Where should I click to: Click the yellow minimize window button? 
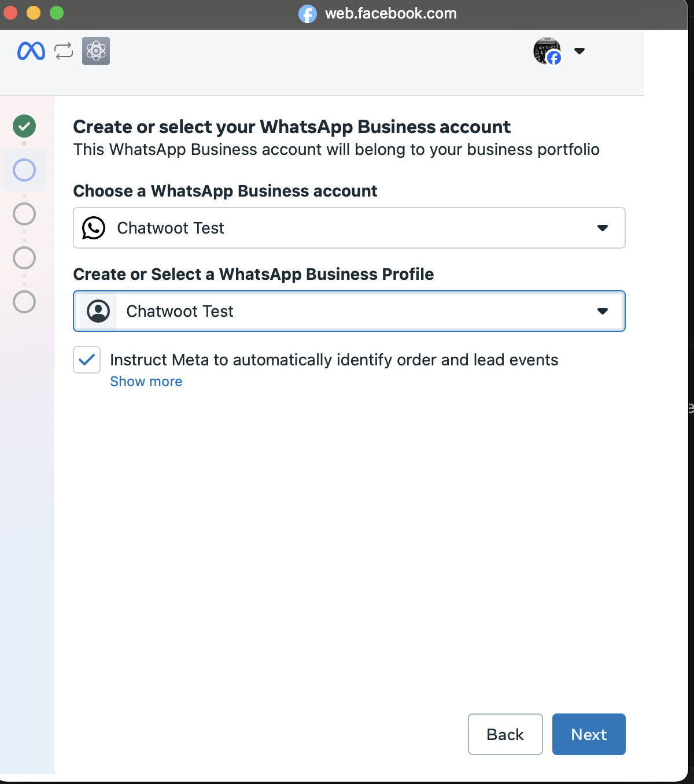(x=34, y=13)
